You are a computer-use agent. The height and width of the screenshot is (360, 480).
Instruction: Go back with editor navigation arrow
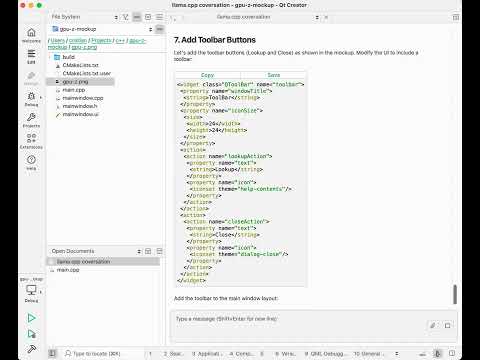172,17
